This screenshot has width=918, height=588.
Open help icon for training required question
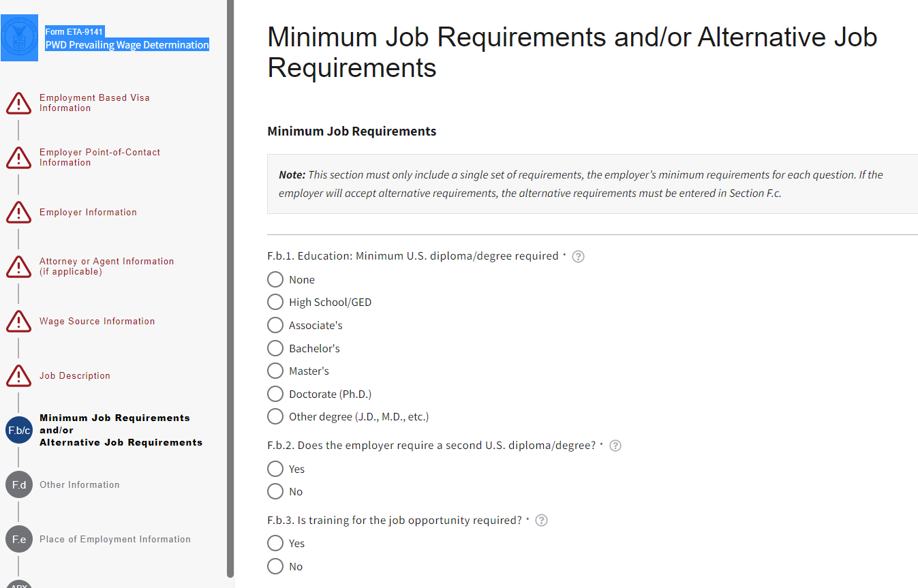click(x=541, y=521)
